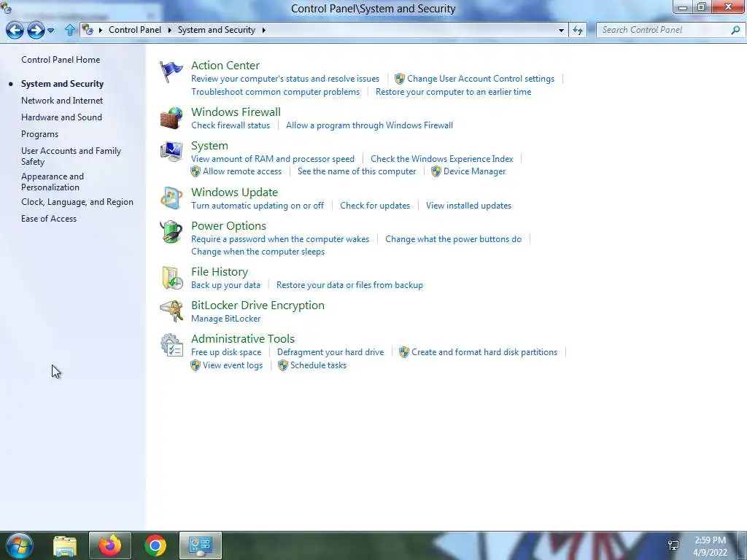Click Require a password when the computer wakes

(280, 239)
